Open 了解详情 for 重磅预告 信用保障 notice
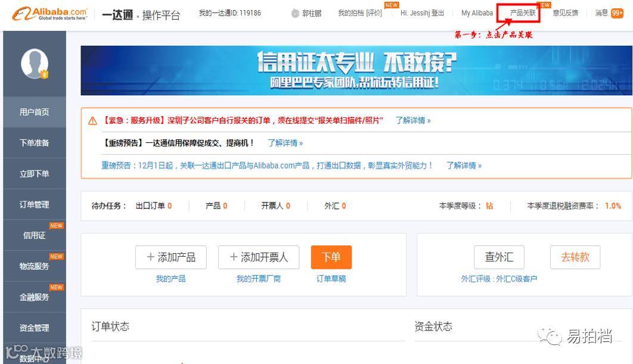Viewport: 633px width, 364px height. (285, 143)
